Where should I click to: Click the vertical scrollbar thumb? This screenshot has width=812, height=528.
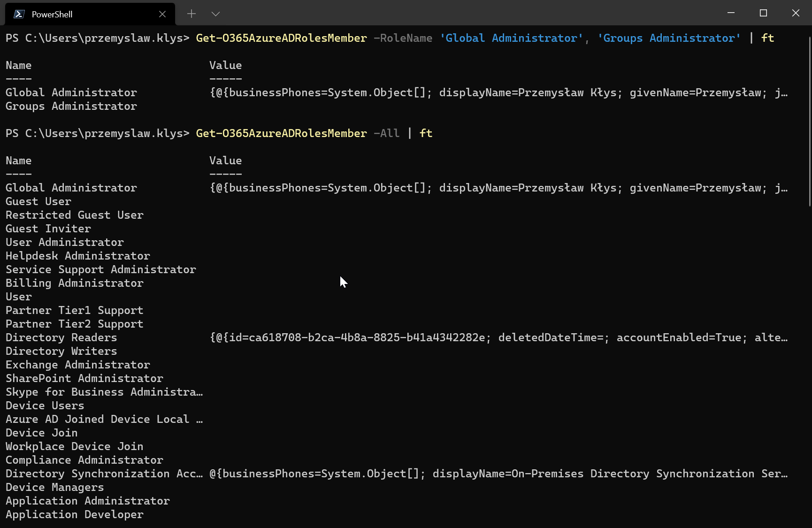point(809,122)
